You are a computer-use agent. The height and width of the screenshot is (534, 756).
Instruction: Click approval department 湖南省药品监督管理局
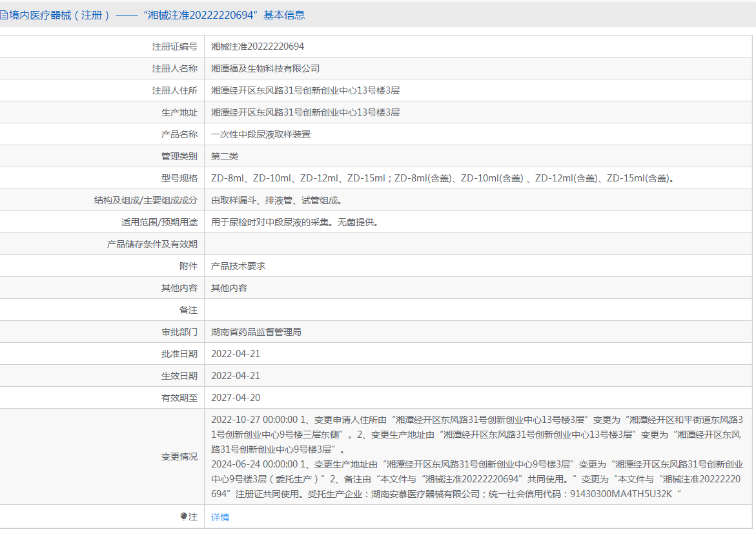(256, 332)
